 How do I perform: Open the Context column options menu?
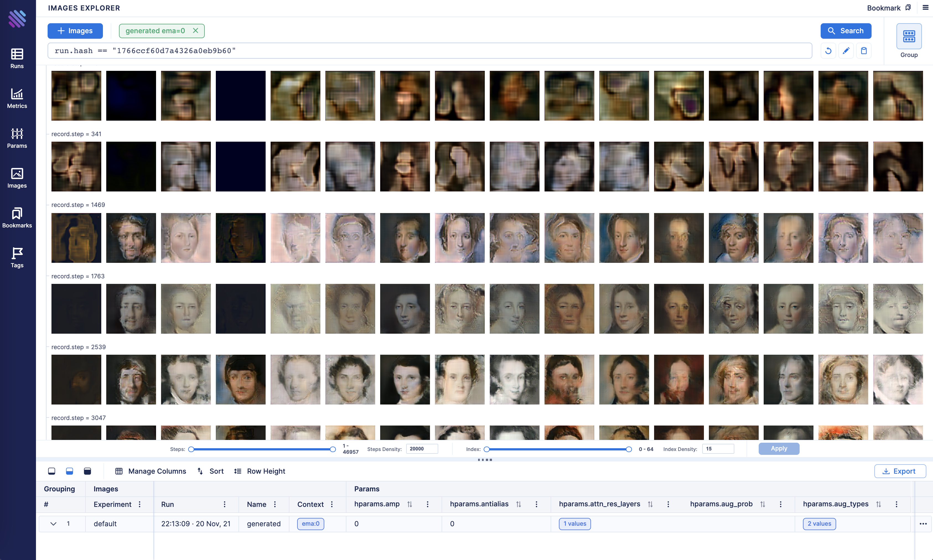pos(332,504)
